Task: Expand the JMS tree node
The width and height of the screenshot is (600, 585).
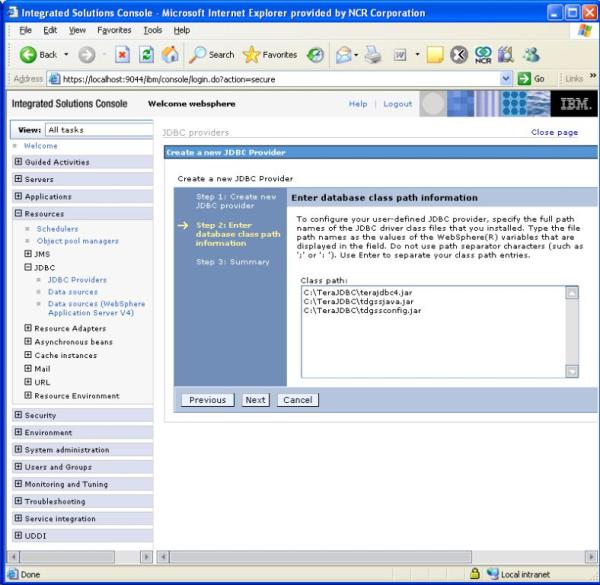Action: 28,254
